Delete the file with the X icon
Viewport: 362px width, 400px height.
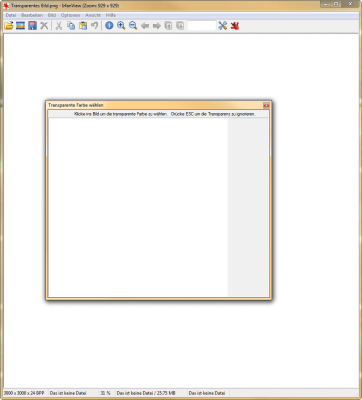(44, 26)
